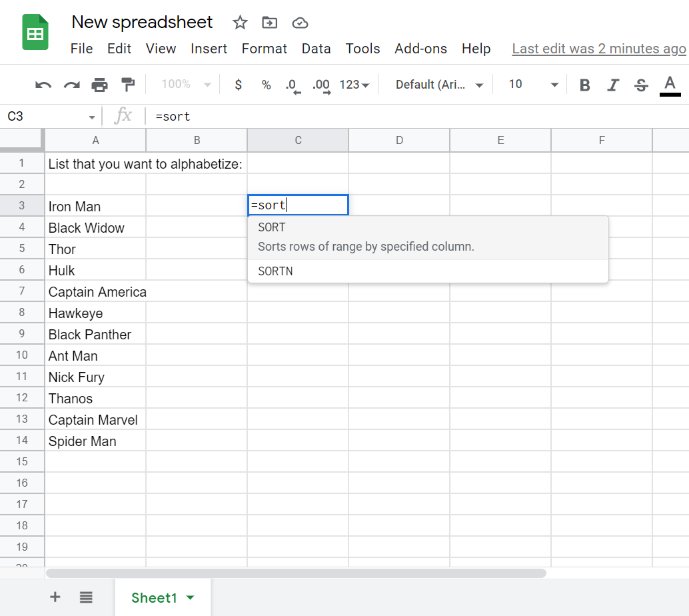Toggle italic formatting

pyautogui.click(x=613, y=85)
